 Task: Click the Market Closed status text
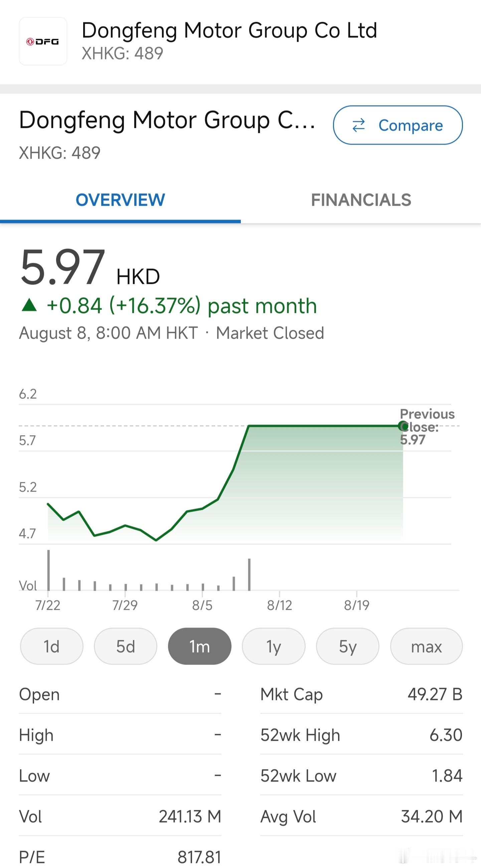[x=270, y=333]
